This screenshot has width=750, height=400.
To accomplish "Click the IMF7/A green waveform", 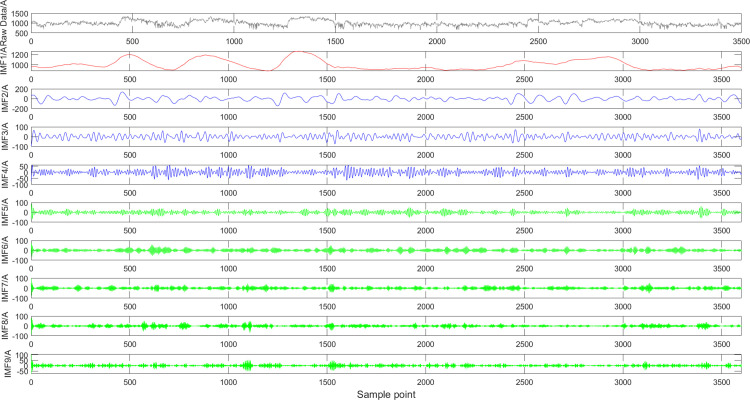I will tap(386, 288).
